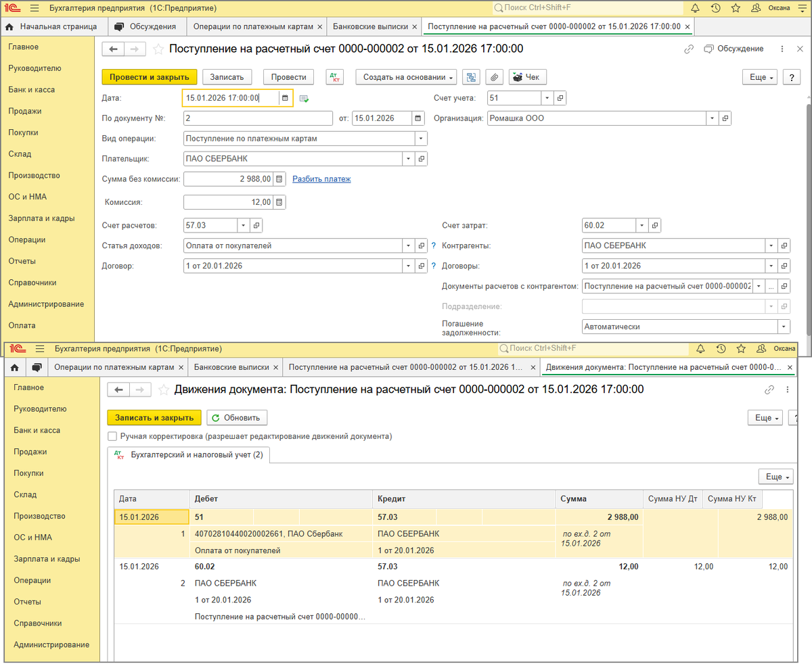The image size is (812, 664).
Task: Open the main menu in the top window
Action: [34, 8]
